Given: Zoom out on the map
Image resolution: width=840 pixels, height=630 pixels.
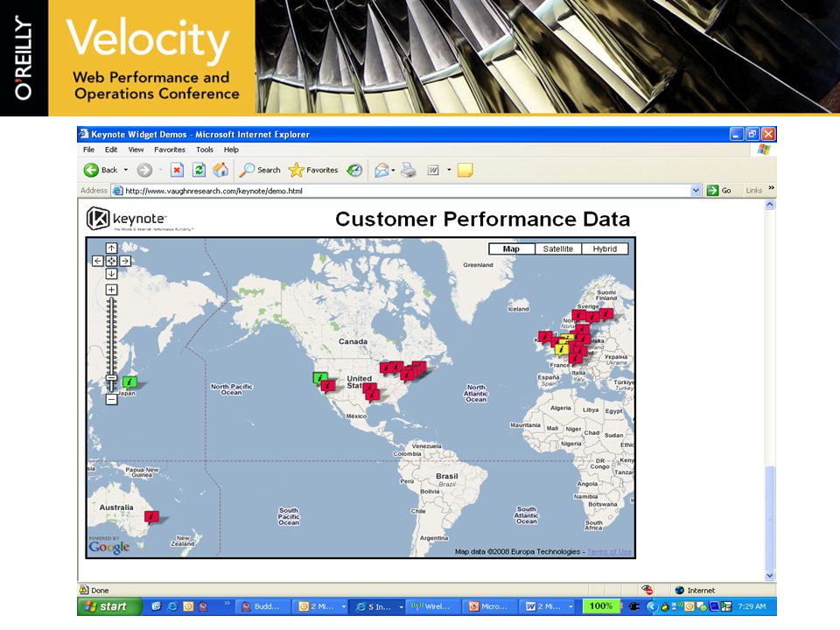Looking at the screenshot, I should (x=111, y=399).
